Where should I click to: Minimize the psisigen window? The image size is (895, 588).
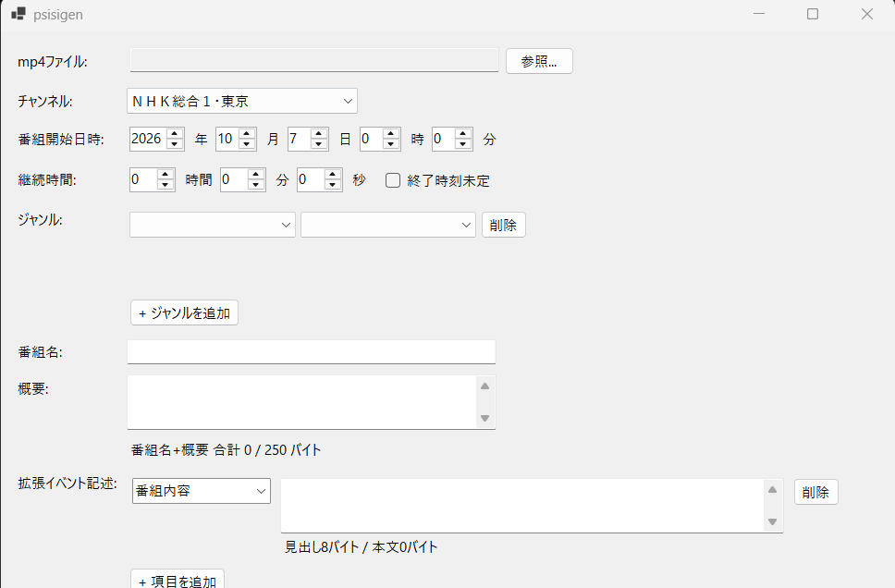[759, 14]
